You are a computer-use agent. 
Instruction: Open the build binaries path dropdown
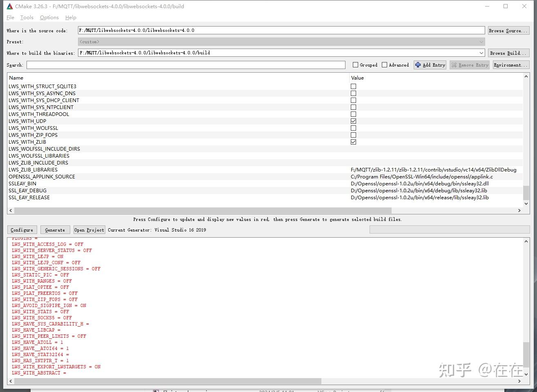(x=481, y=52)
